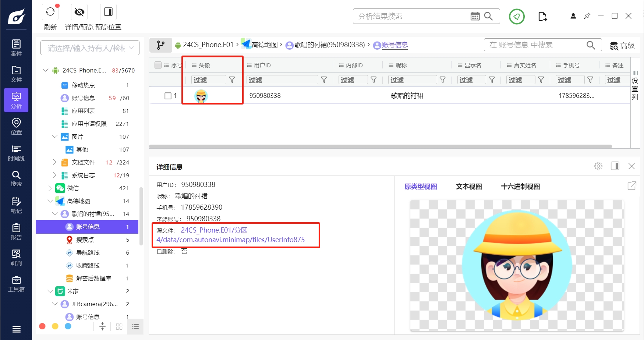Click the green shield badge icon
The width and height of the screenshot is (644, 340).
[517, 17]
